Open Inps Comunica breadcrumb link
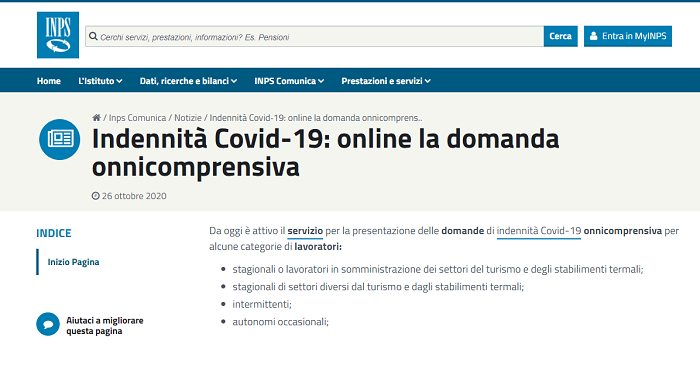This screenshot has width=700, height=370. pyautogui.click(x=138, y=118)
